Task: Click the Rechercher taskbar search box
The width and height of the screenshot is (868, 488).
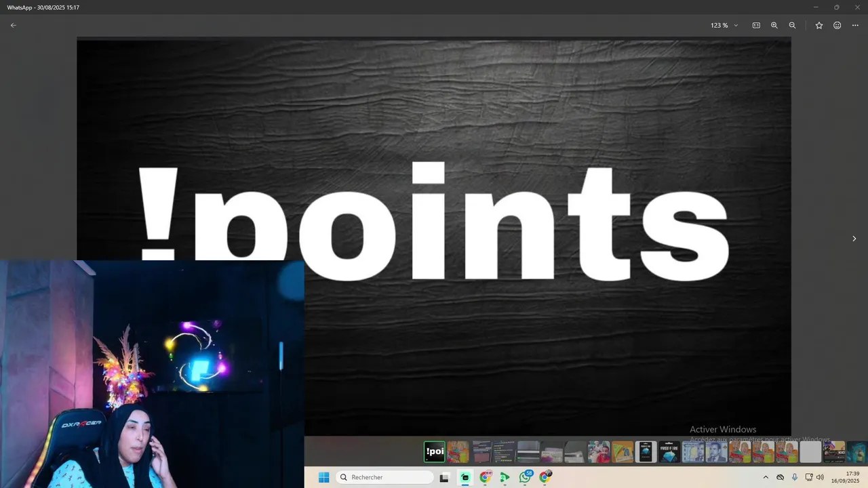Action: (385, 477)
